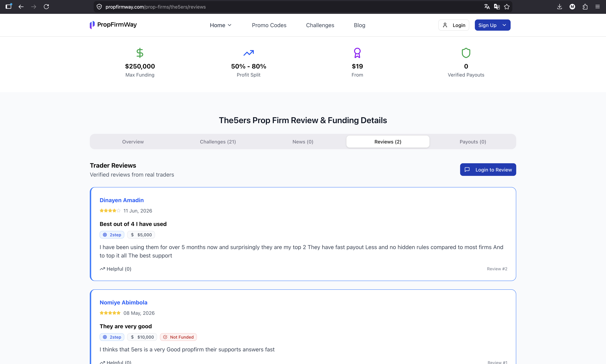This screenshot has width=606, height=364.
Task: Switch to the Overview tab
Action: [x=133, y=142]
